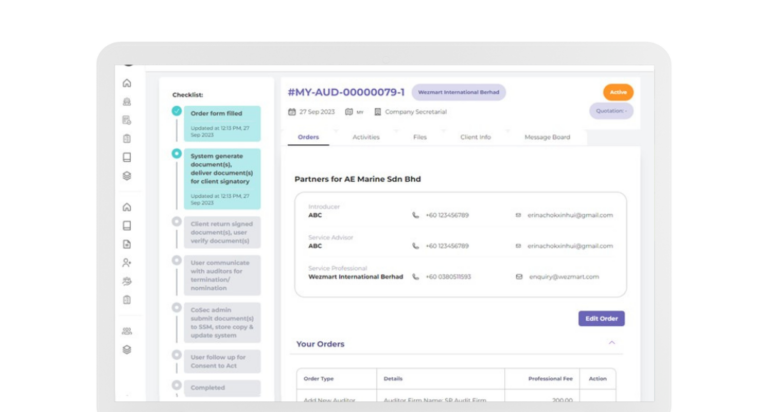Screen dimensions: 768x412
Task: Click the person icon below the first home icon
Action: (127, 102)
